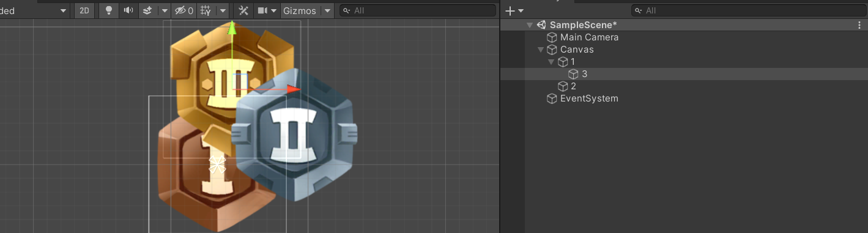The width and height of the screenshot is (868, 233).
Task: Collapse the foldout triangle of object '1'
Action: pos(551,62)
